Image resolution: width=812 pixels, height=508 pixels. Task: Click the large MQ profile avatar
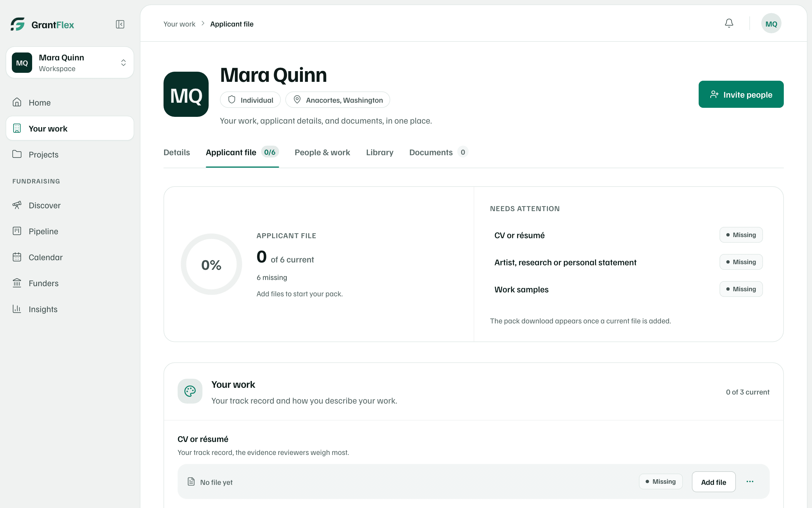tap(186, 94)
